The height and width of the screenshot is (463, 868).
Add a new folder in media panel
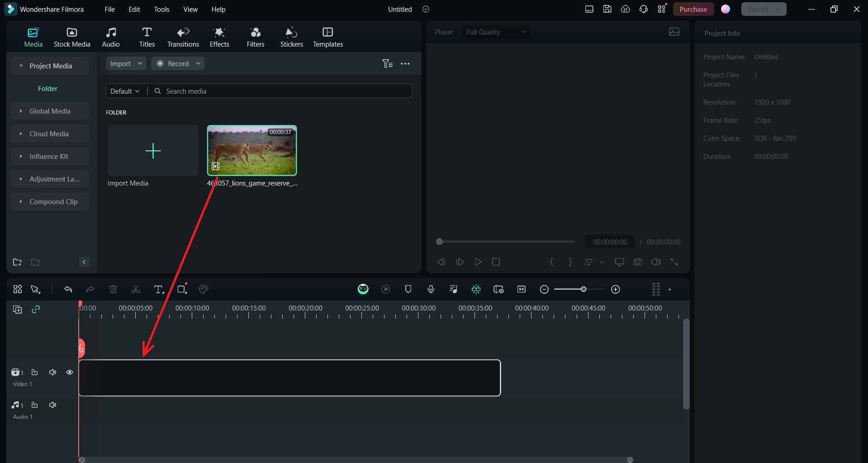17,262
